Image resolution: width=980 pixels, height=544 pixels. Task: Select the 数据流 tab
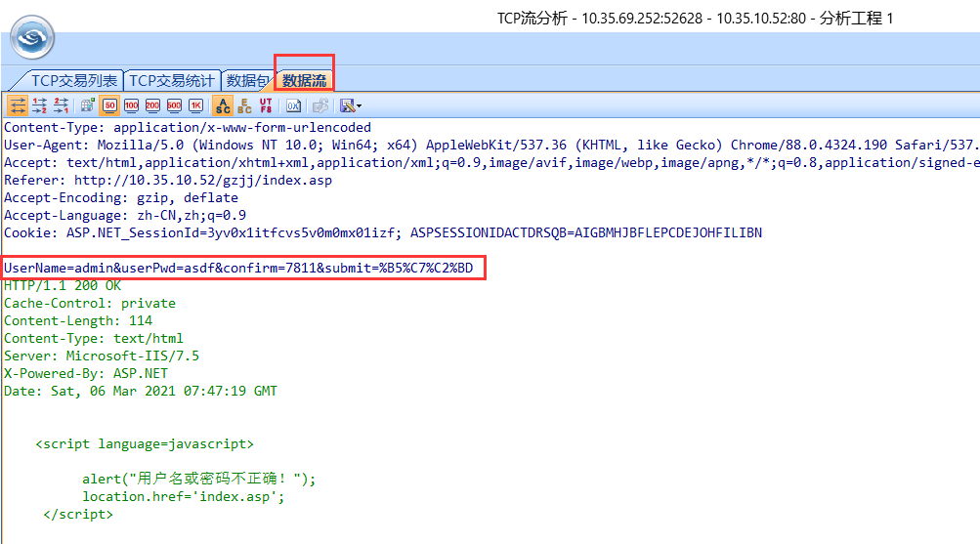point(305,80)
